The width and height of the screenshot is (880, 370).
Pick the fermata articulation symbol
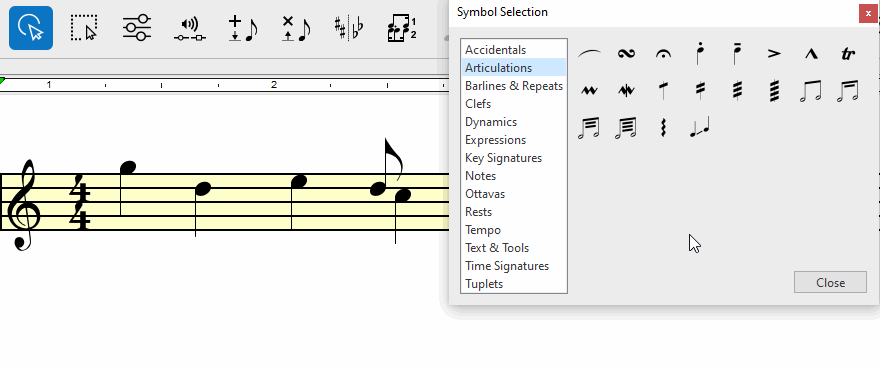(663, 54)
